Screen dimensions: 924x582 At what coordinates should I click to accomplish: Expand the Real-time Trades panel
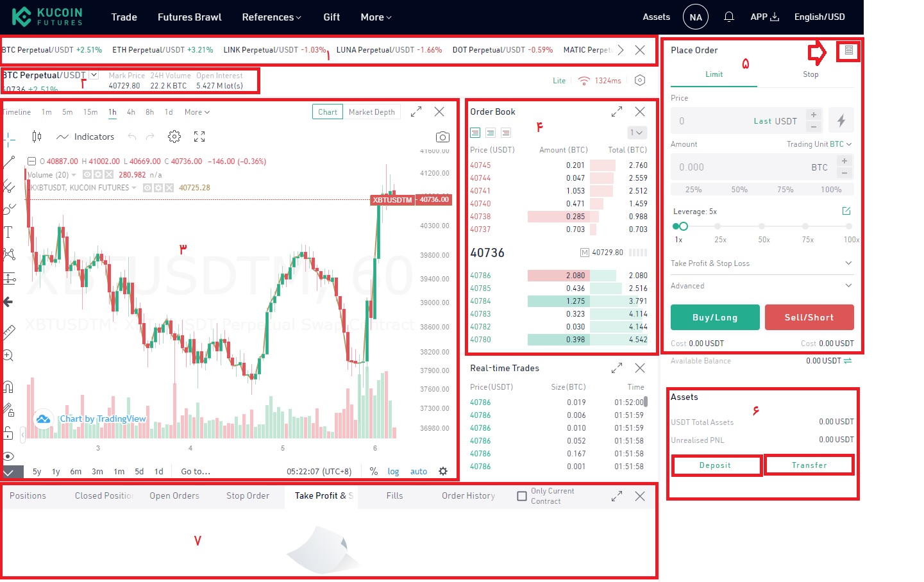(x=617, y=368)
